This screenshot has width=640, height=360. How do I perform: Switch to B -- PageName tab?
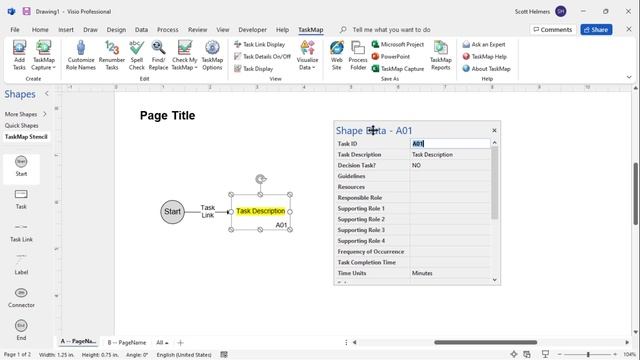(x=127, y=342)
